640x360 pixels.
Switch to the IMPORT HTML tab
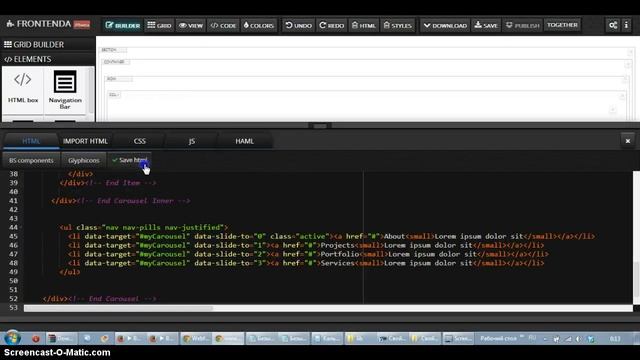click(85, 141)
